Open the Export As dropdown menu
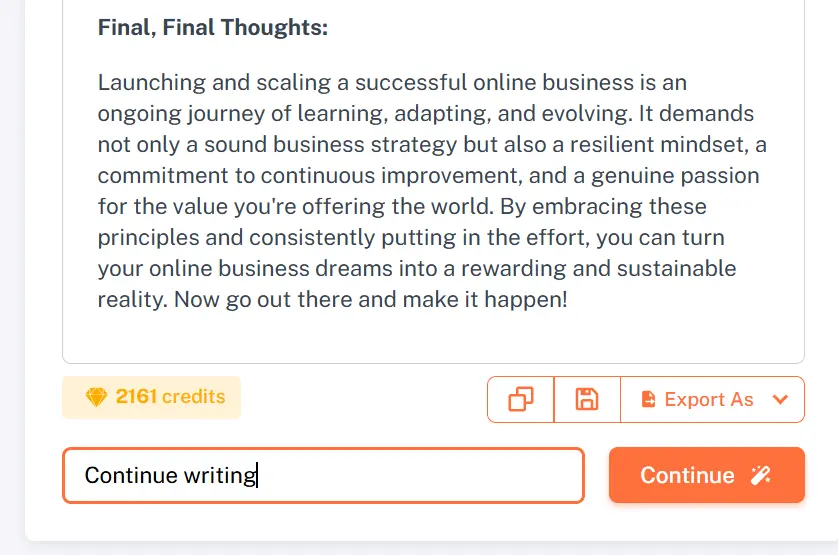 click(x=712, y=399)
